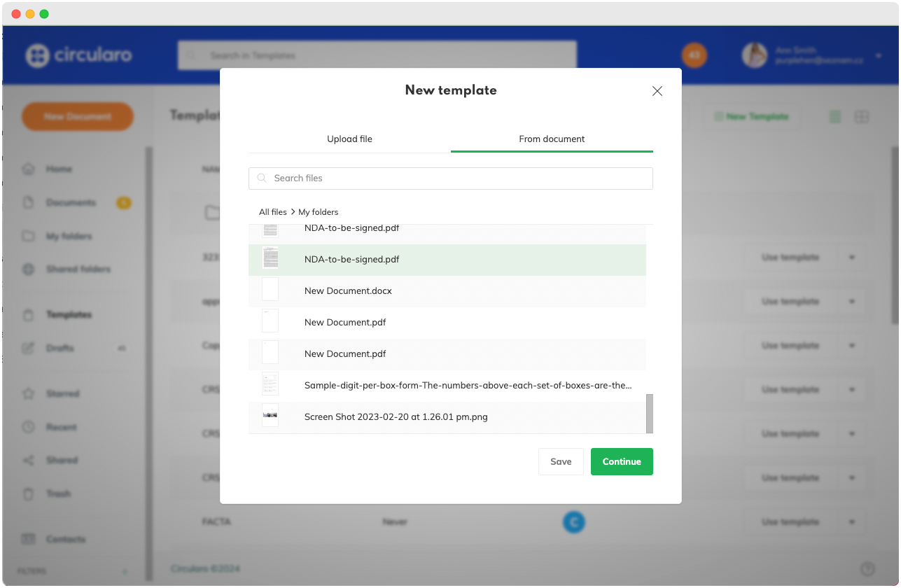Select the From document tab
This screenshot has height=588, width=901.
tap(552, 139)
